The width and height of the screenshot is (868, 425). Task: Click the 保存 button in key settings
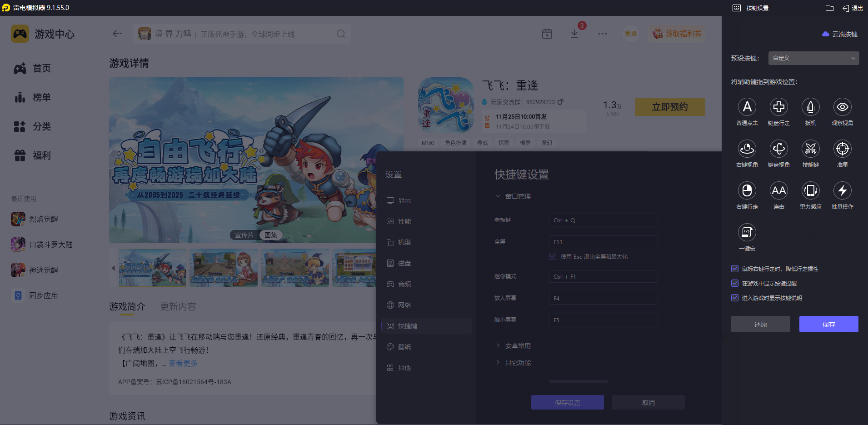(x=828, y=324)
